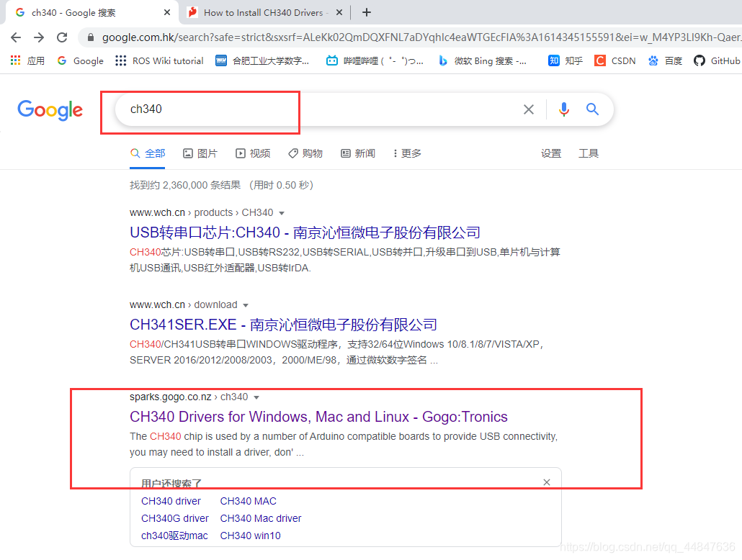
Task: Close the 用户还搜索了 suggestions box
Action: pyautogui.click(x=547, y=482)
